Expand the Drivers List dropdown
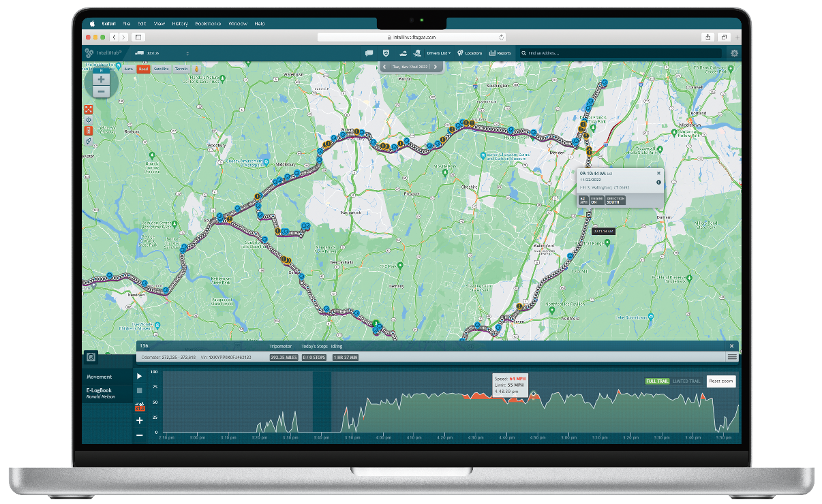 pyautogui.click(x=438, y=53)
